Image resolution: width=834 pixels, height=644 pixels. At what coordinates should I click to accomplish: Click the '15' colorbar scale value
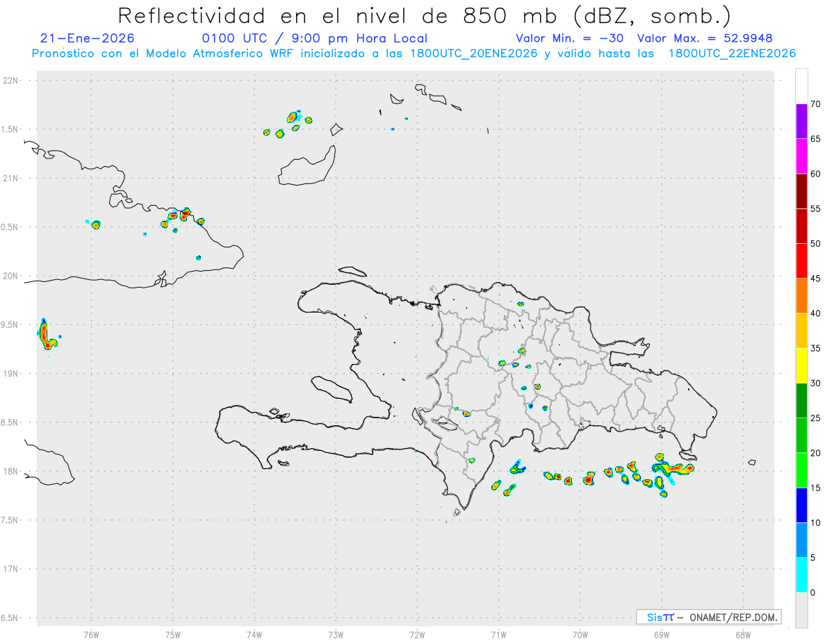tap(815, 488)
